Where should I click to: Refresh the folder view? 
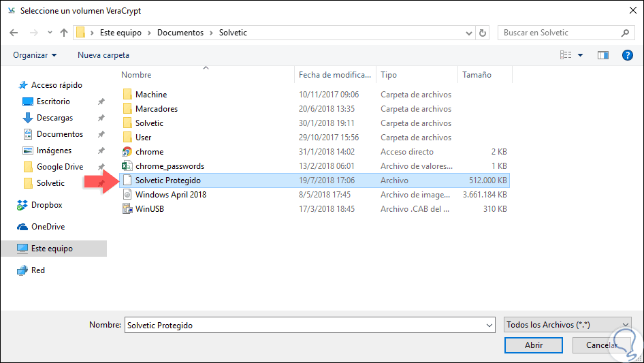[x=483, y=33]
